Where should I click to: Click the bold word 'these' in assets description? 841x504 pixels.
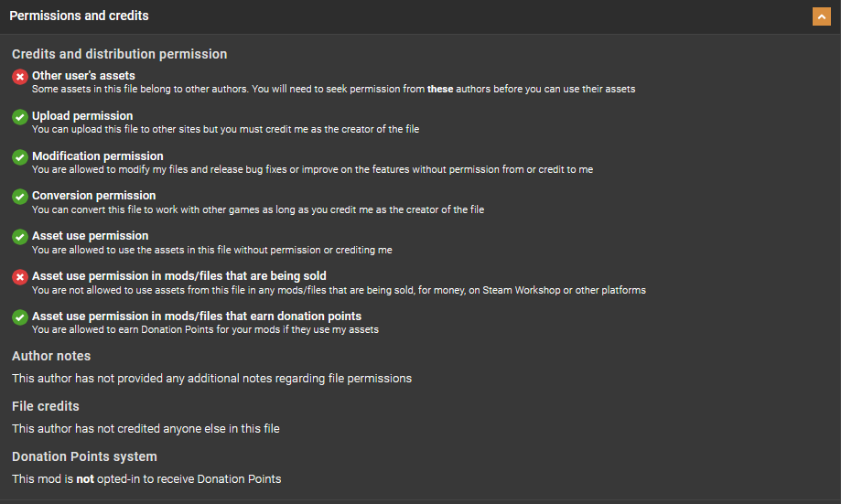click(441, 89)
